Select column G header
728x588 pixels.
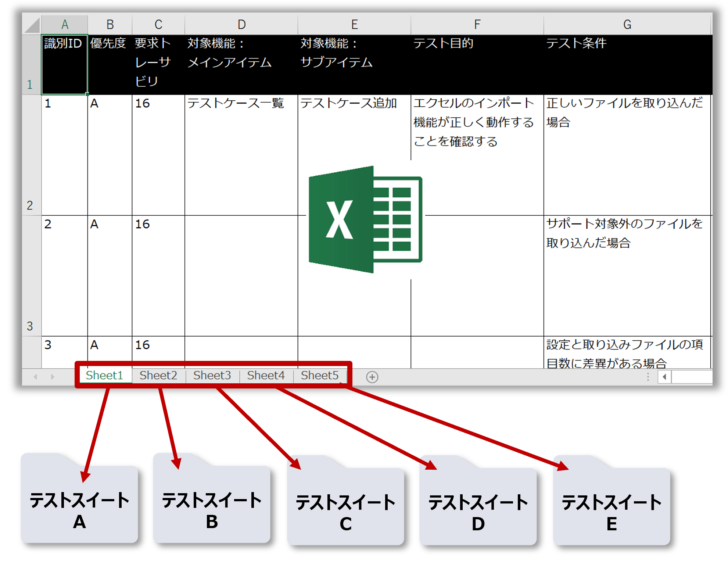(627, 25)
